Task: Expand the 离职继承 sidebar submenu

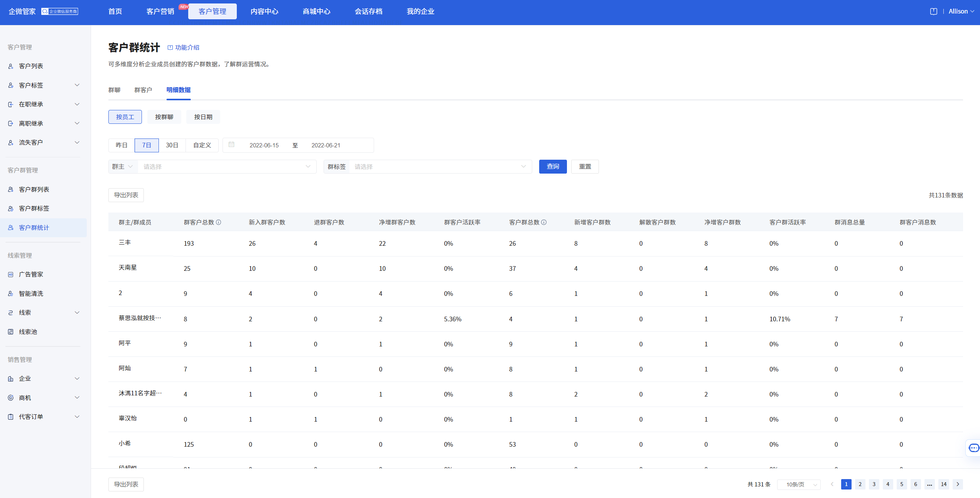Action: coord(77,123)
